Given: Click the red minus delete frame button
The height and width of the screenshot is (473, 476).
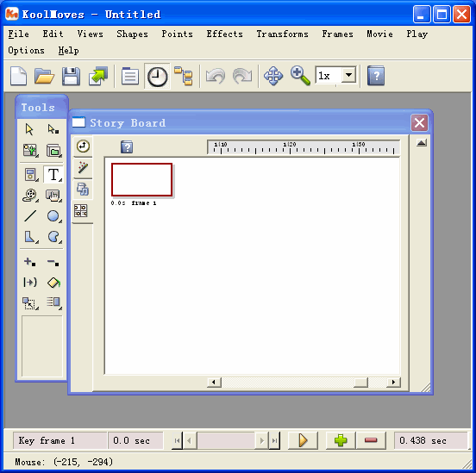Looking at the screenshot, I should tap(371, 440).
